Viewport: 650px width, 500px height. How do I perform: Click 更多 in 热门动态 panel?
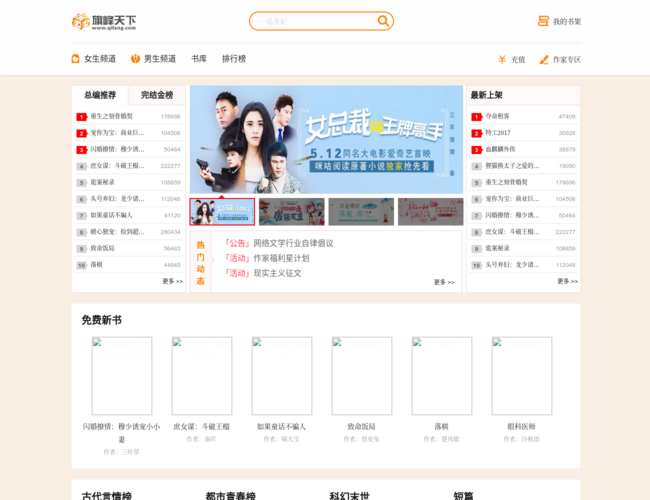(x=444, y=282)
